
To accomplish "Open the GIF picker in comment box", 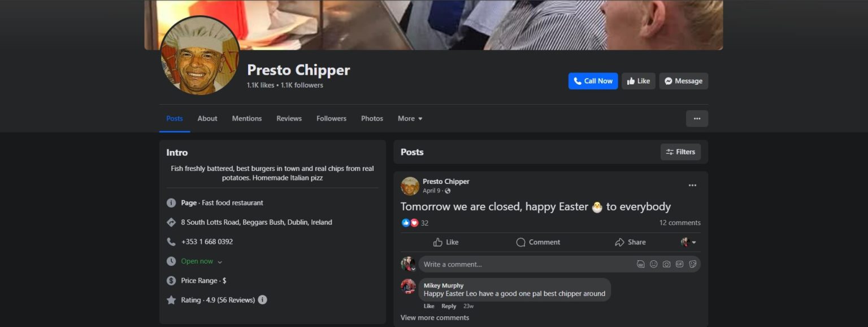I will 679,264.
